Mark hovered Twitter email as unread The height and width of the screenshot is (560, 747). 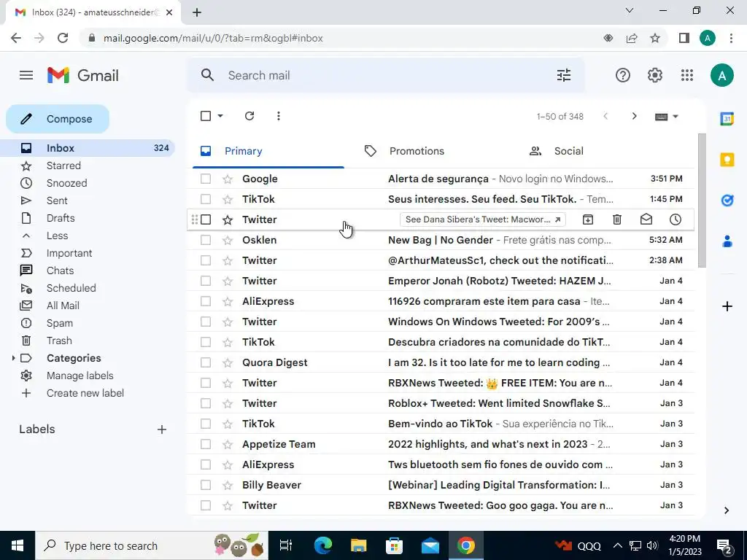tap(646, 219)
